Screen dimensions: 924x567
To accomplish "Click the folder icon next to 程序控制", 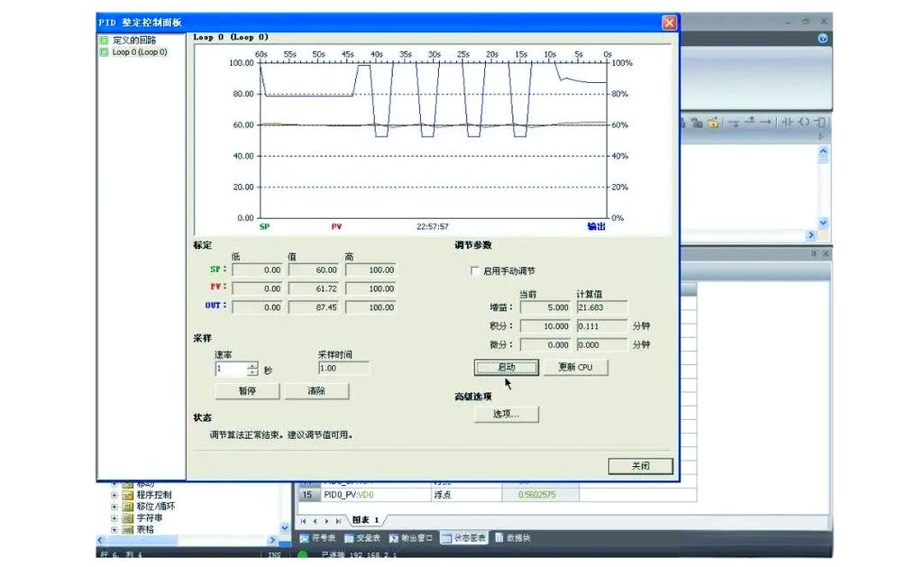I will [x=128, y=495].
